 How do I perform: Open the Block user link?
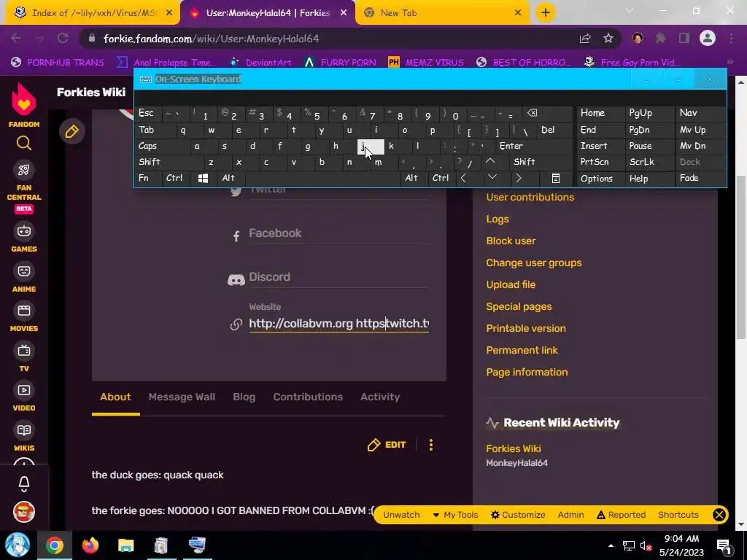click(511, 241)
